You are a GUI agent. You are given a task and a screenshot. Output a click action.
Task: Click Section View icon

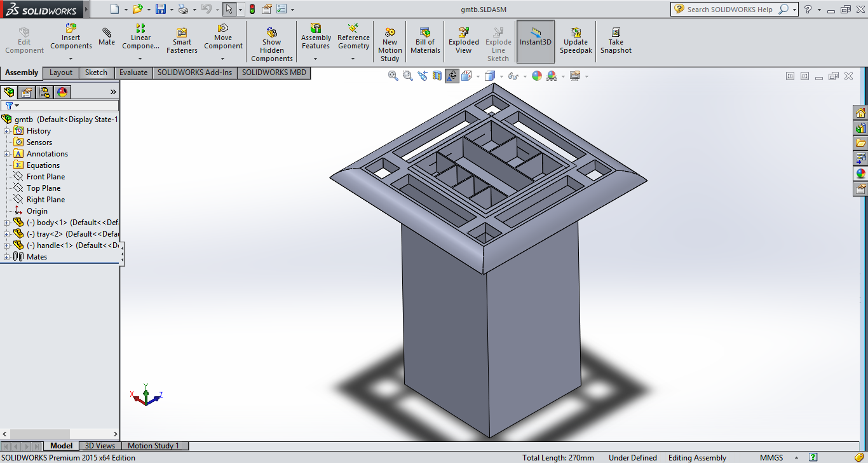(x=437, y=76)
